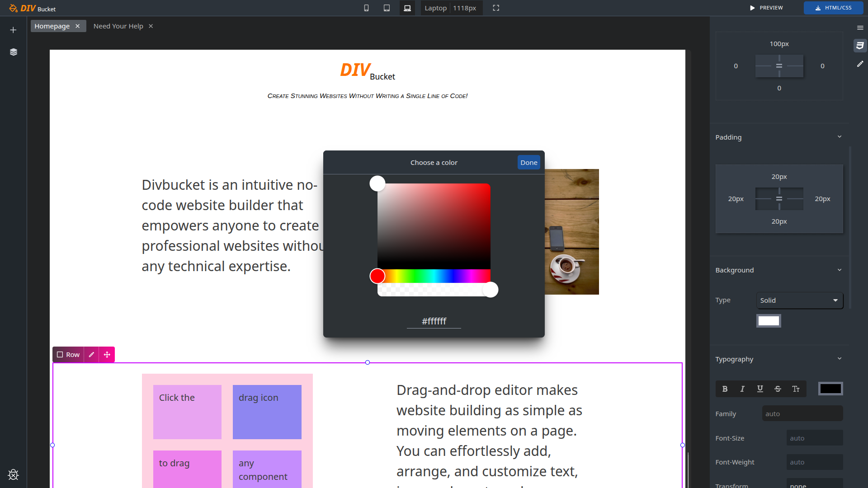This screenshot has height=488, width=868.
Task: Switch to the Need Your Help tab
Action: click(118, 26)
